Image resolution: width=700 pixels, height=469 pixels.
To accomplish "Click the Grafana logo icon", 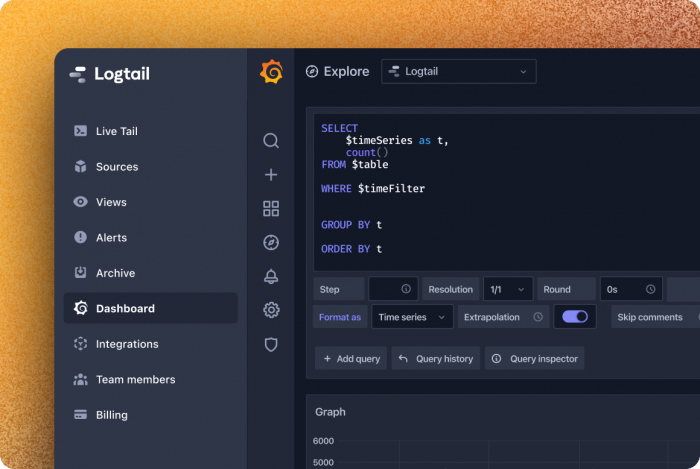I will [271, 72].
